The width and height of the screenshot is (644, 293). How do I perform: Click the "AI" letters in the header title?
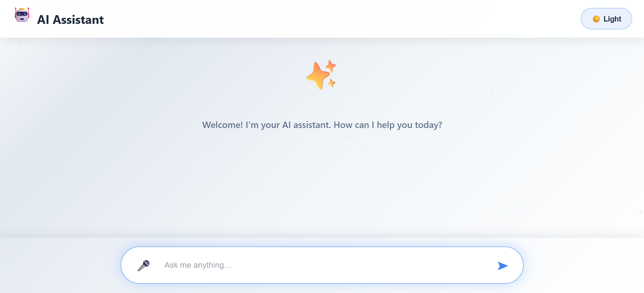43,20
